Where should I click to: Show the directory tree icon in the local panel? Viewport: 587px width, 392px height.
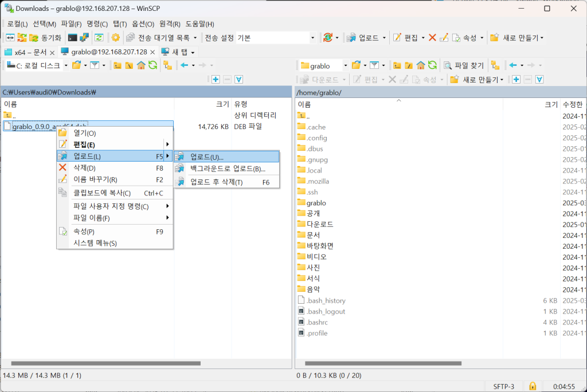(x=167, y=65)
